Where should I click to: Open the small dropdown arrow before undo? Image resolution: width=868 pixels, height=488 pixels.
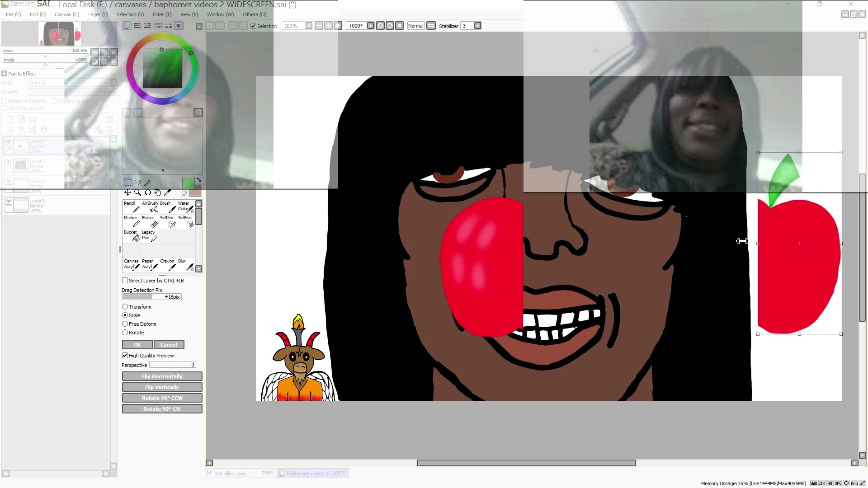(x=199, y=26)
